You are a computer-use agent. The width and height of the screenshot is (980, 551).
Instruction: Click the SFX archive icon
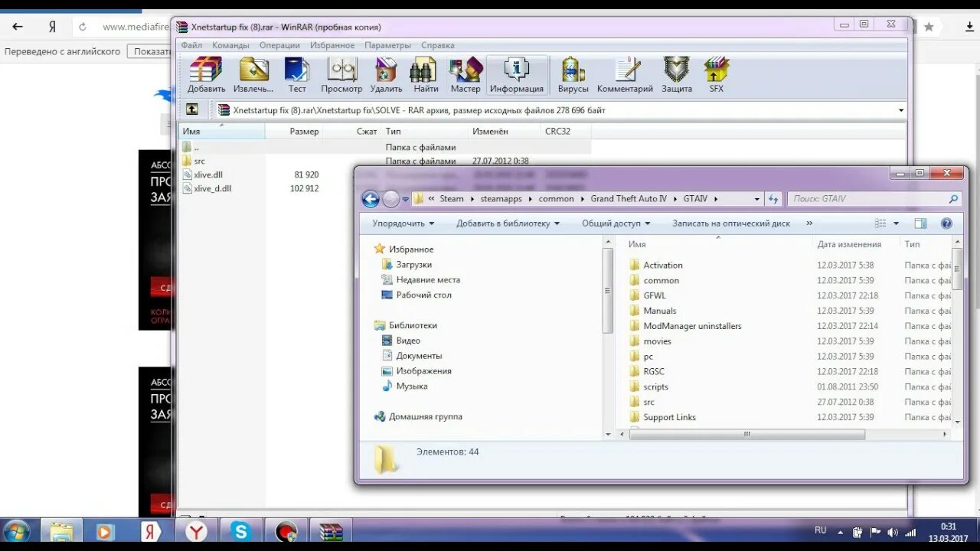tap(717, 75)
